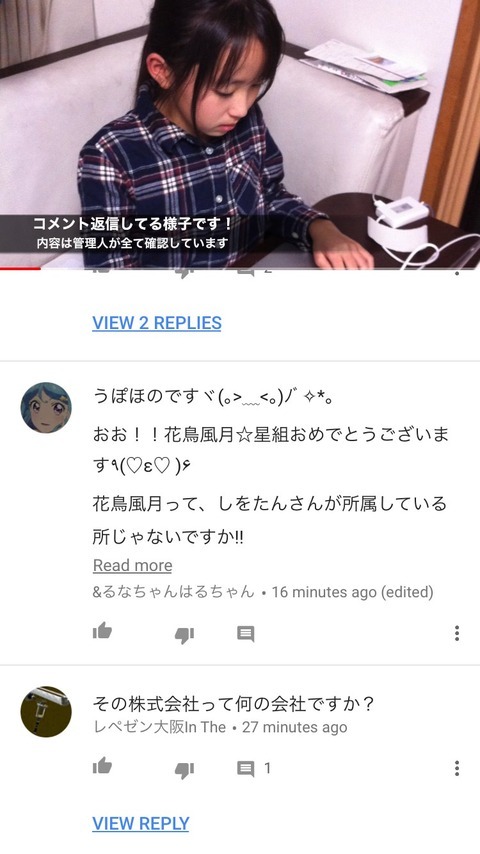Expand VIEW 2 REPLIES thread
Viewport: 480px width, 854px height.
tap(157, 323)
